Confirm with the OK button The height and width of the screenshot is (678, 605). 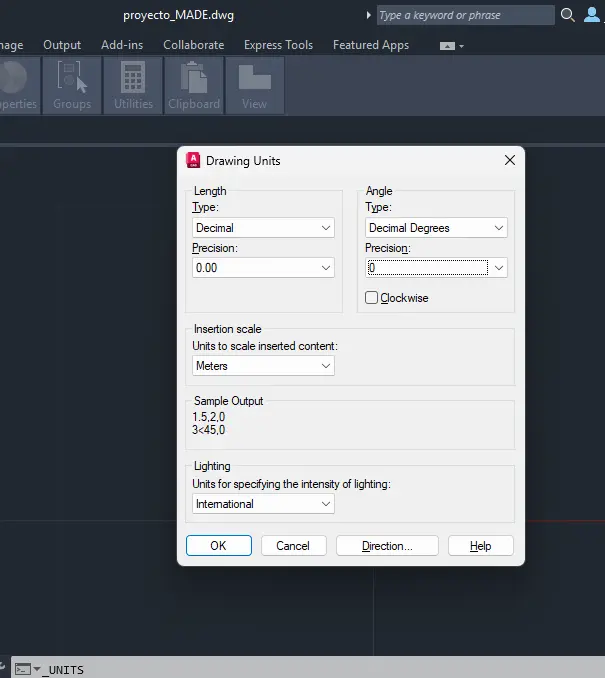tap(219, 546)
